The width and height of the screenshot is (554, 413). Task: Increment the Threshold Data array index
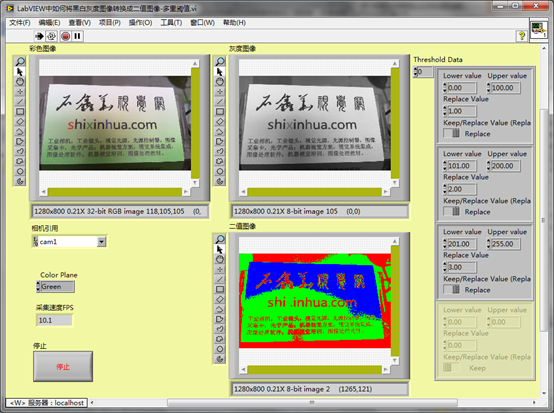416,69
